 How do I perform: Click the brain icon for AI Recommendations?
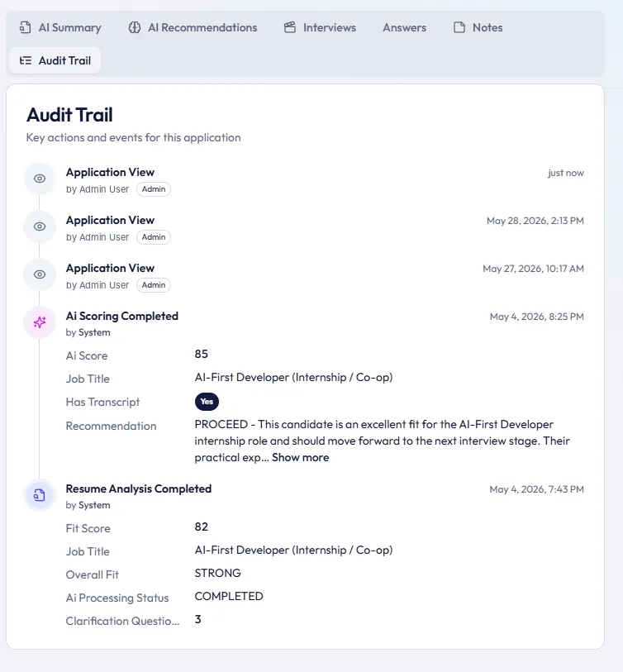(135, 27)
